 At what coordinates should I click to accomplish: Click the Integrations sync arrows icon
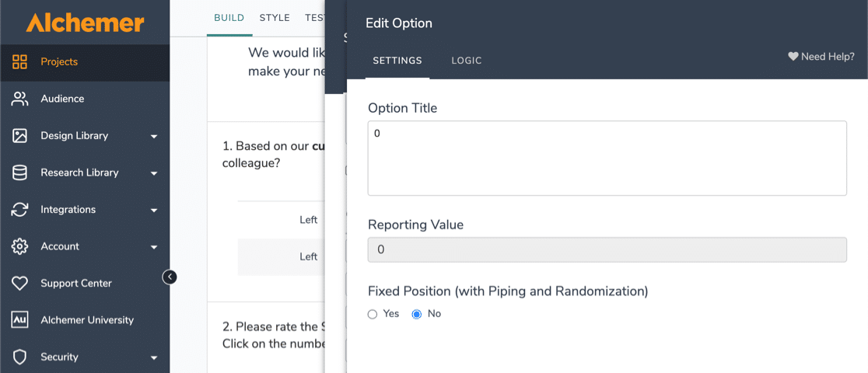click(19, 209)
